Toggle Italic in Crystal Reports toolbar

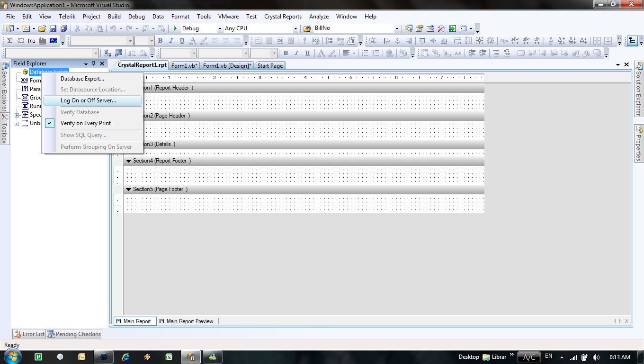click(x=171, y=41)
